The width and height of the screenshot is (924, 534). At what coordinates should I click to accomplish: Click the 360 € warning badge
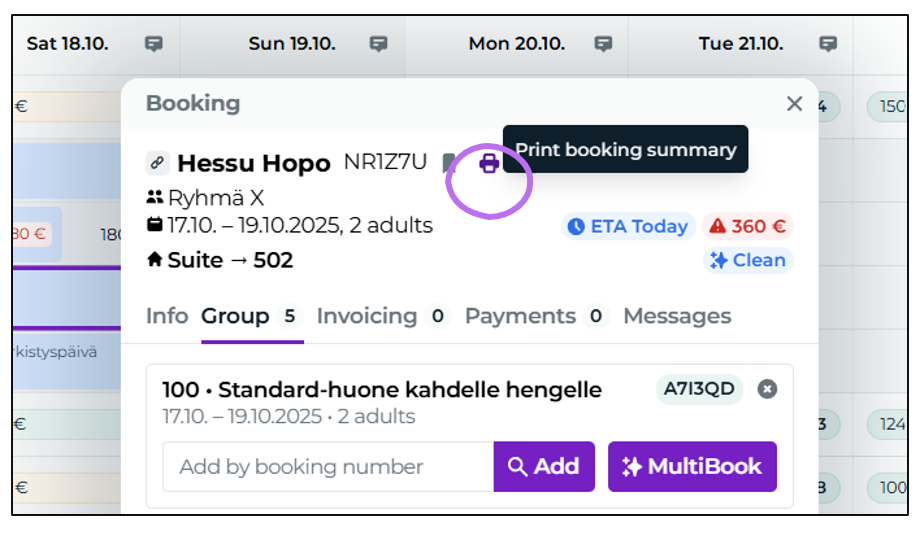click(747, 226)
